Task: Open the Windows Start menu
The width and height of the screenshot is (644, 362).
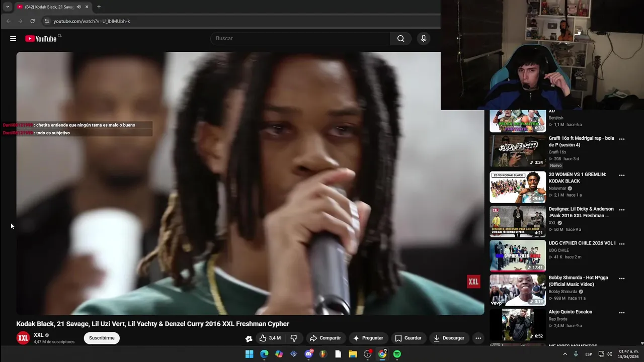Action: [249, 354]
